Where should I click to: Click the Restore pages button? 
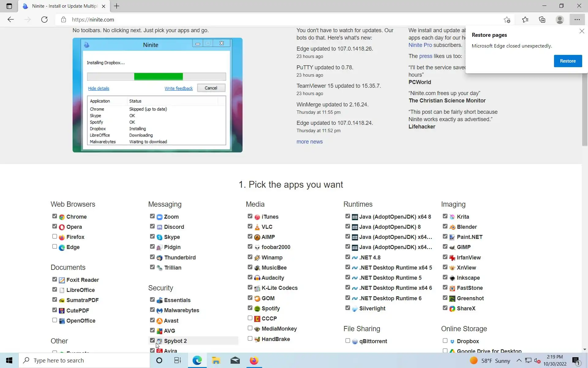567,61
